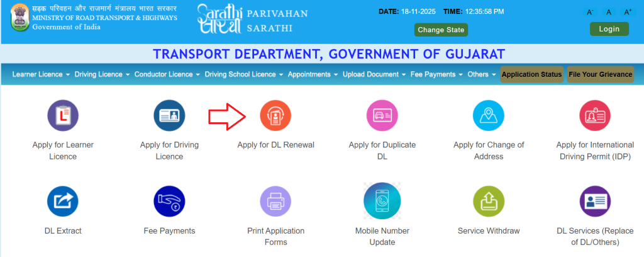Click the Government of India emblem logo
The height and width of the screenshot is (257, 644).
point(20,17)
